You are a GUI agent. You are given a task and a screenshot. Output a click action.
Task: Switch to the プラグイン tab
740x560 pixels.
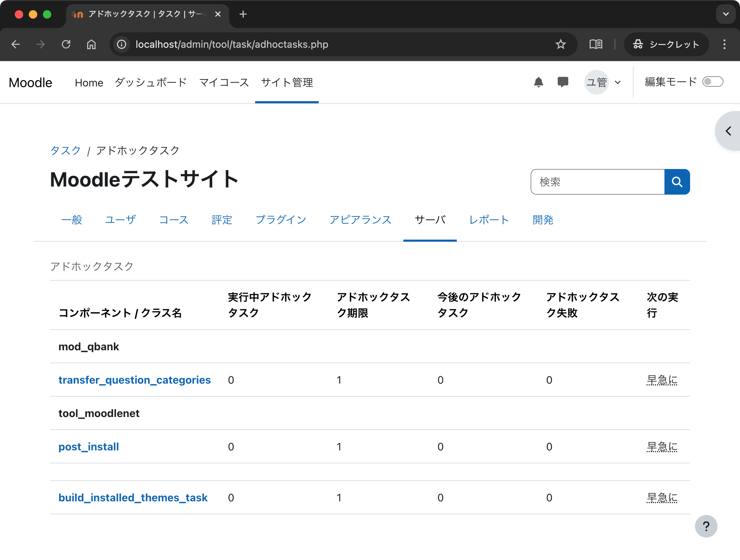tap(281, 220)
